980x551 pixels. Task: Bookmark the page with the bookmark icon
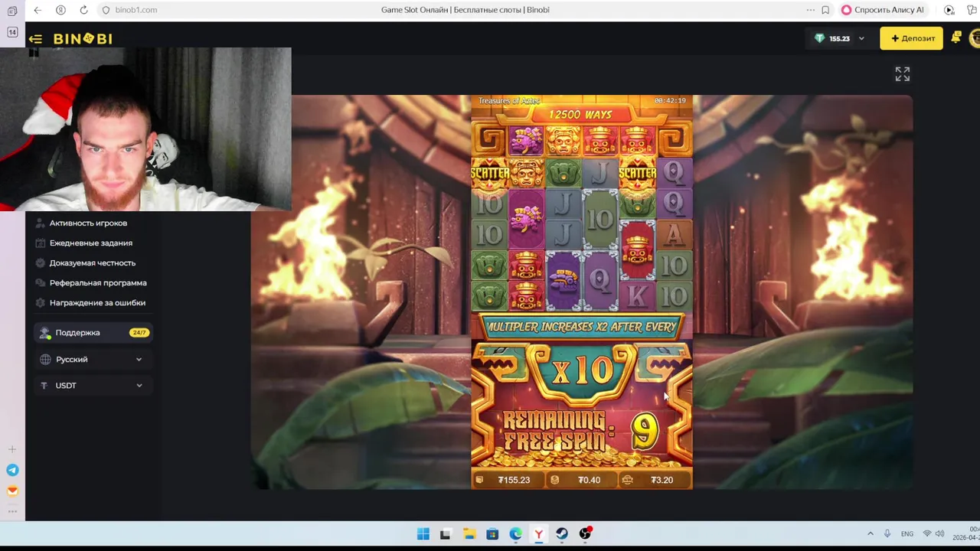825,10
